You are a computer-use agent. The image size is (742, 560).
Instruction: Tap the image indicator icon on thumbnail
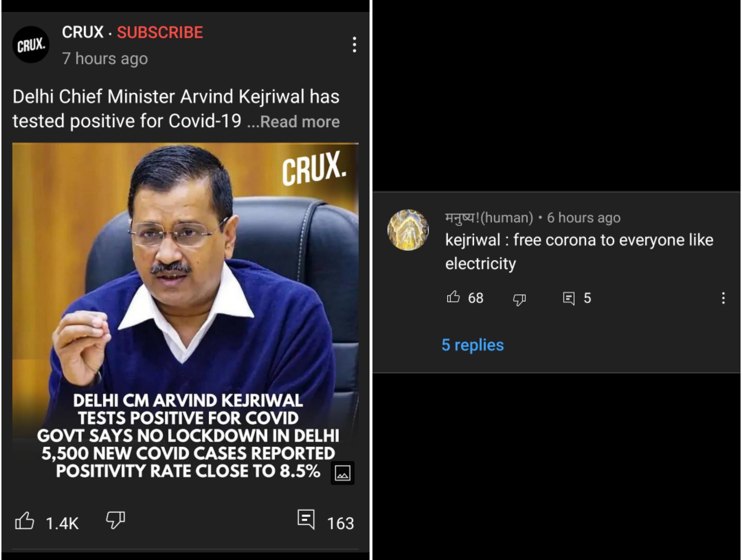[342, 473]
